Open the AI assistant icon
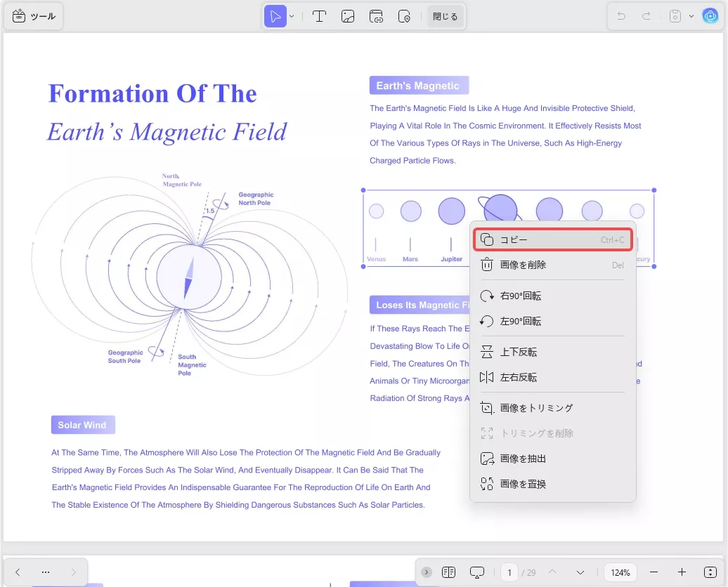 tap(710, 16)
